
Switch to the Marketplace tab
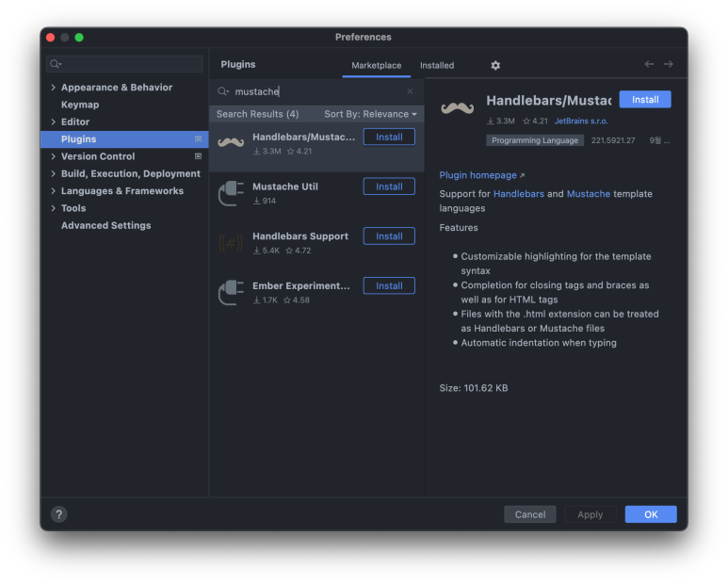point(376,65)
